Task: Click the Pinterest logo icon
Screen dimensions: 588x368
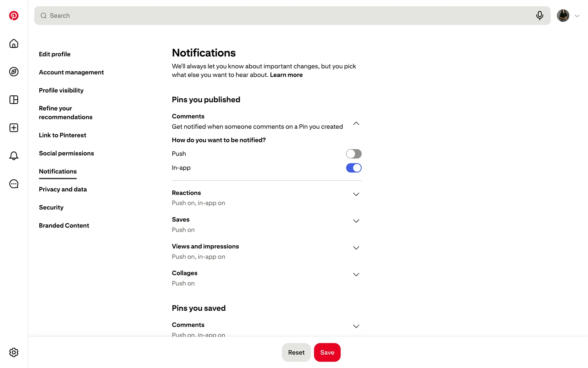Action: (x=14, y=16)
